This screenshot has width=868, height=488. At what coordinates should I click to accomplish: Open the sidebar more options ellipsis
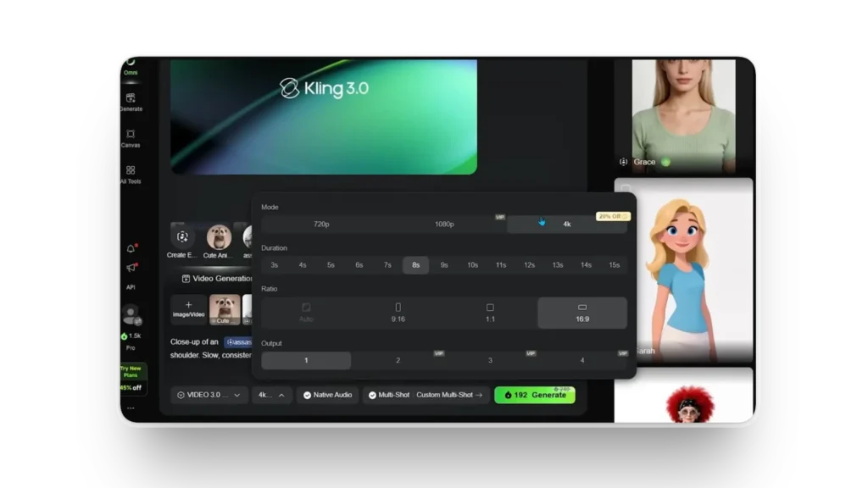pyautogui.click(x=131, y=408)
